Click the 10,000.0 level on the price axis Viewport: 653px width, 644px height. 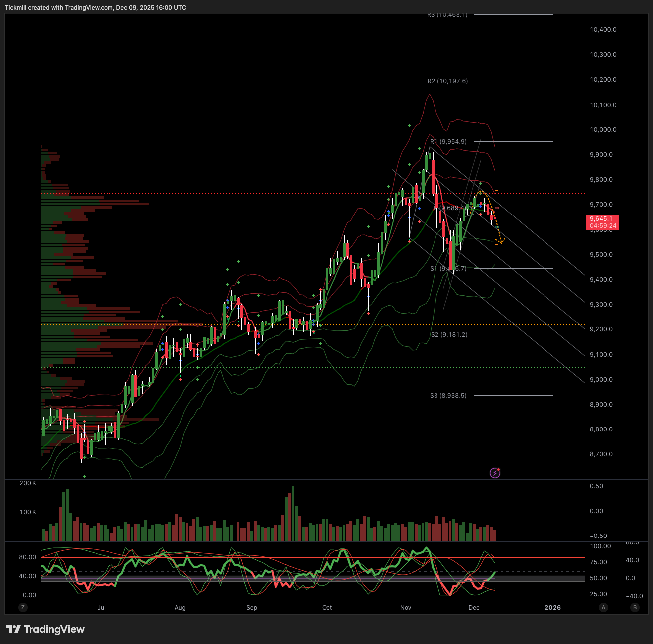[603, 130]
